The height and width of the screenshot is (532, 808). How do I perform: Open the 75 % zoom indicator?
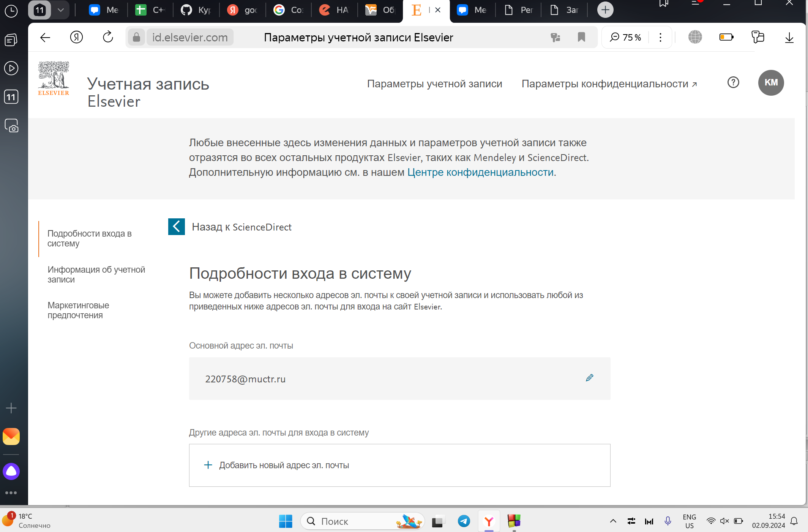(x=625, y=37)
